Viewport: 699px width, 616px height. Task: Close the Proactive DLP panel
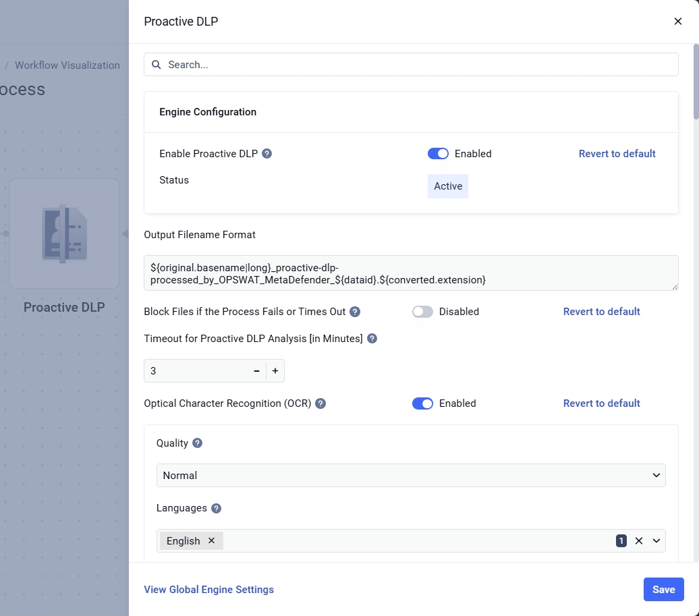pos(677,22)
